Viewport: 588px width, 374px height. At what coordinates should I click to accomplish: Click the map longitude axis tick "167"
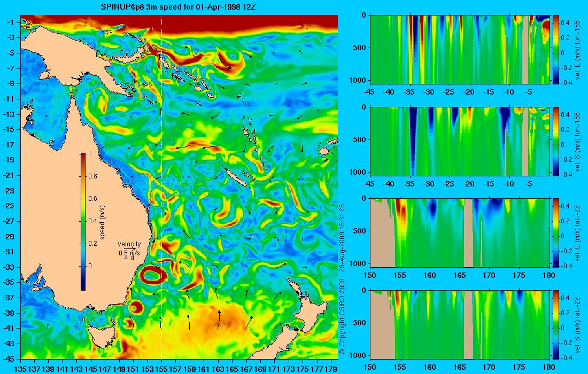(246, 369)
